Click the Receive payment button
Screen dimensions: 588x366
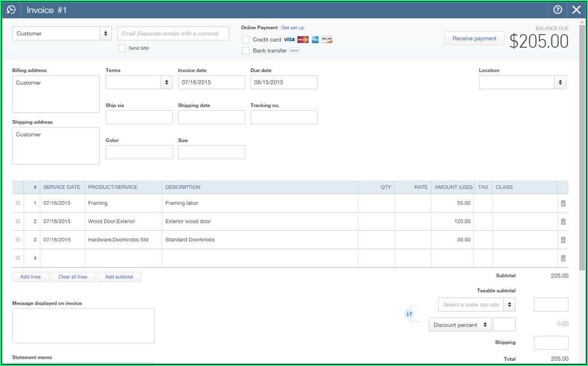tap(474, 38)
